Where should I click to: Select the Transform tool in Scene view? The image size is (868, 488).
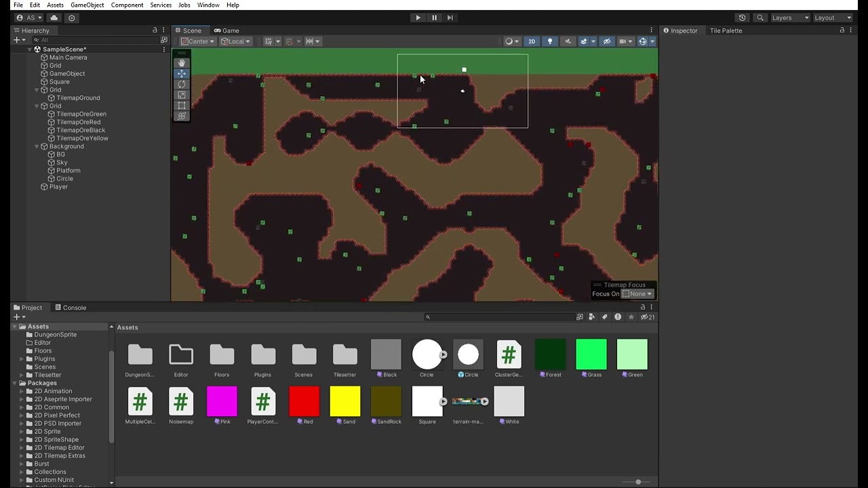(181, 116)
